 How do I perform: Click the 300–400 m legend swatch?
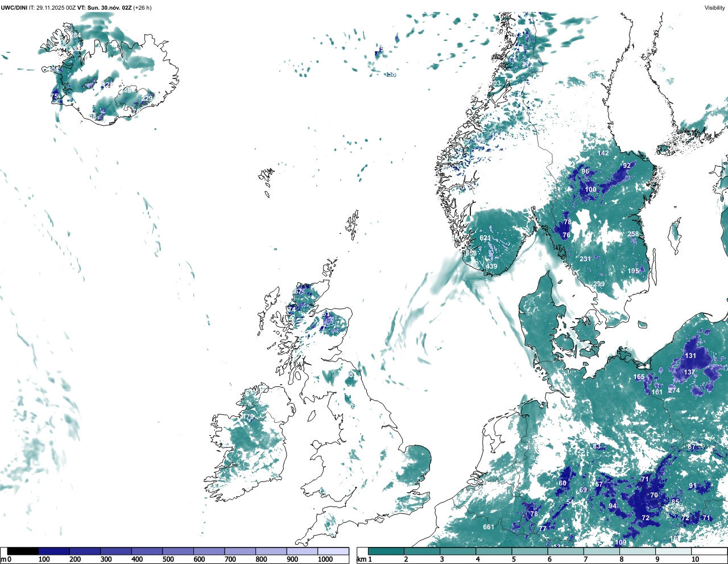pos(116,551)
